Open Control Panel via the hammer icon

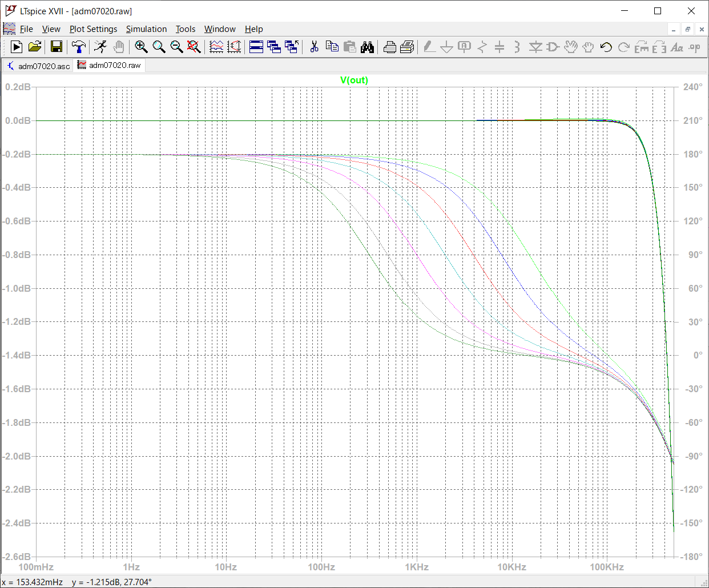78,47
